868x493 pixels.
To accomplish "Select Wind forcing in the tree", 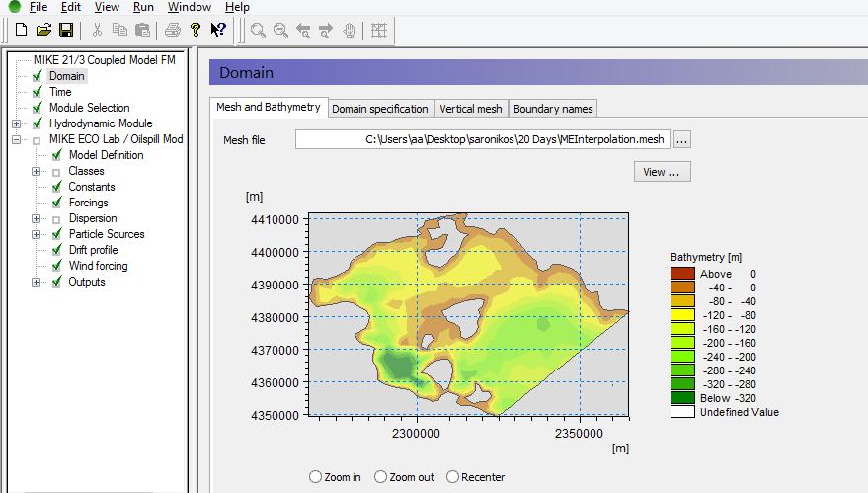I will coord(98,266).
